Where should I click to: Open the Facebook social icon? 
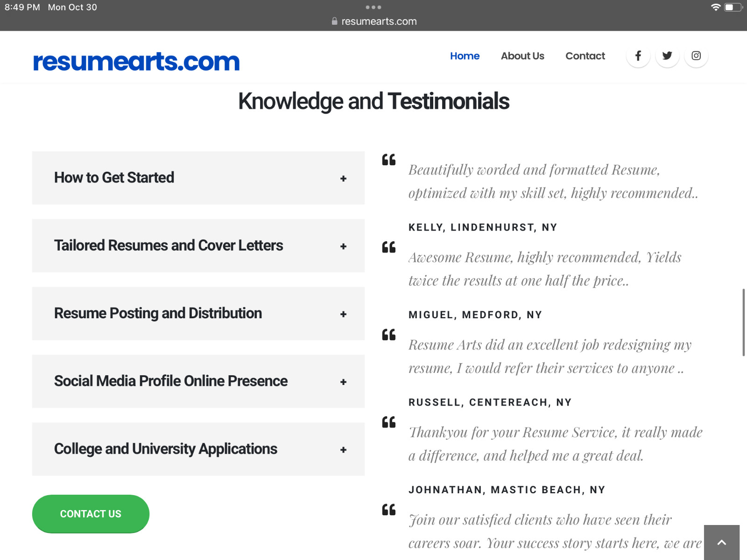pyautogui.click(x=638, y=56)
